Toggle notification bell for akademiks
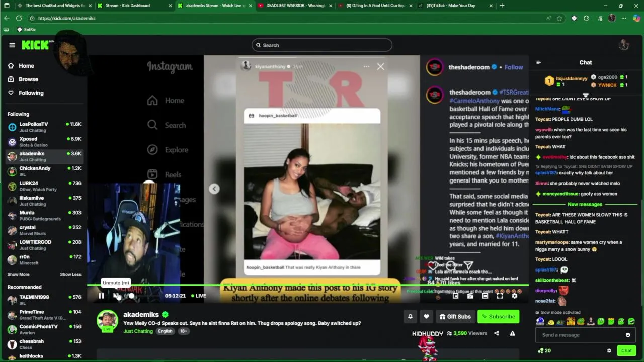644x362 pixels. [x=410, y=316]
